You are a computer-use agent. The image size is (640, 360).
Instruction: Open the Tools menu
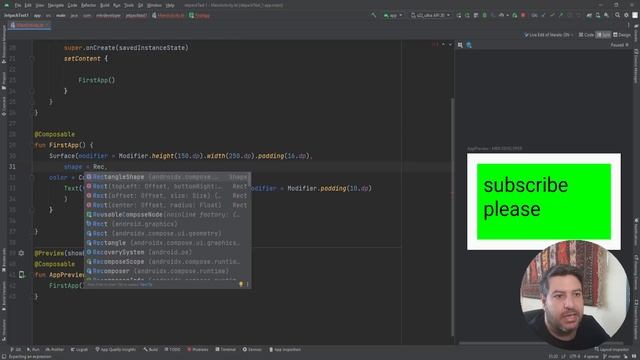pos(129,5)
